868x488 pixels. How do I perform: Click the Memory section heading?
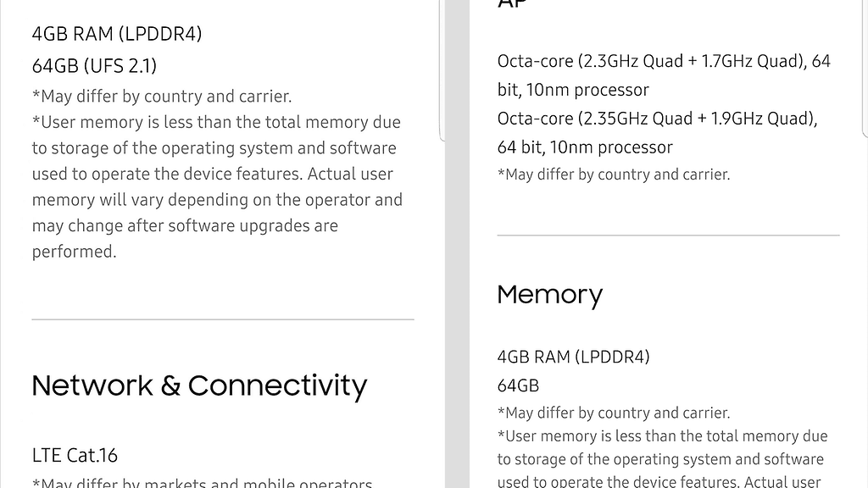pos(549,295)
